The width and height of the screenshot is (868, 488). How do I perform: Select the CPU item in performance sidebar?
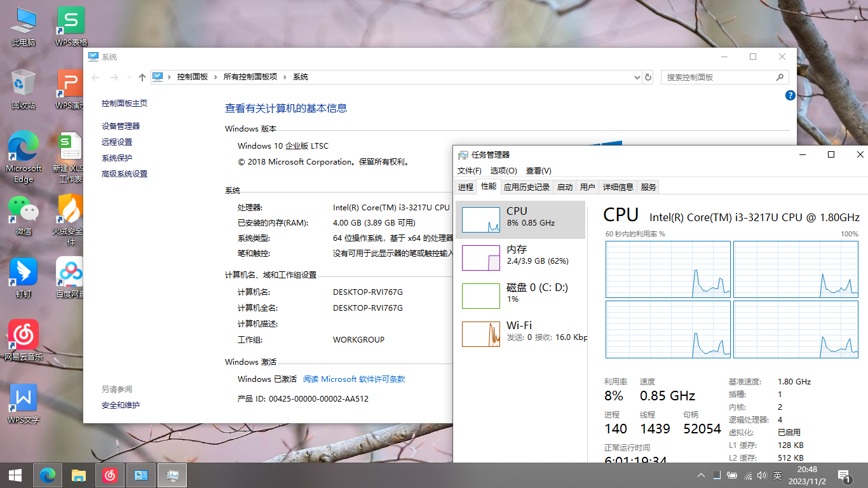[x=520, y=220]
